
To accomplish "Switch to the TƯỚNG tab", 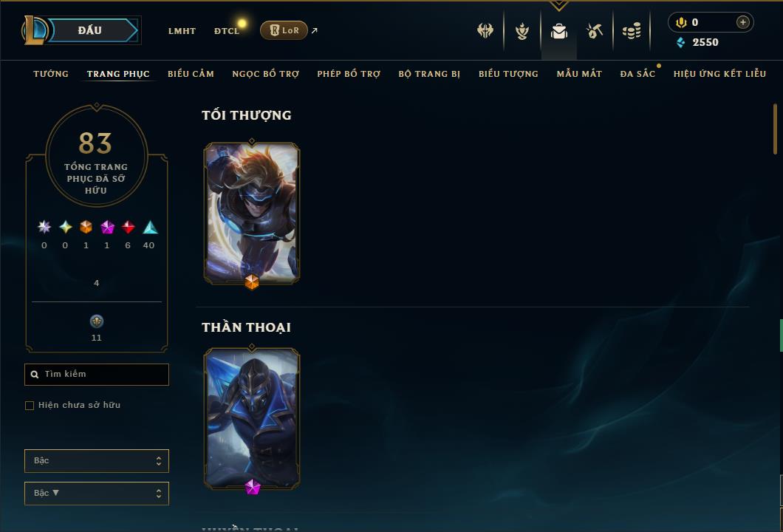I will (x=50, y=74).
